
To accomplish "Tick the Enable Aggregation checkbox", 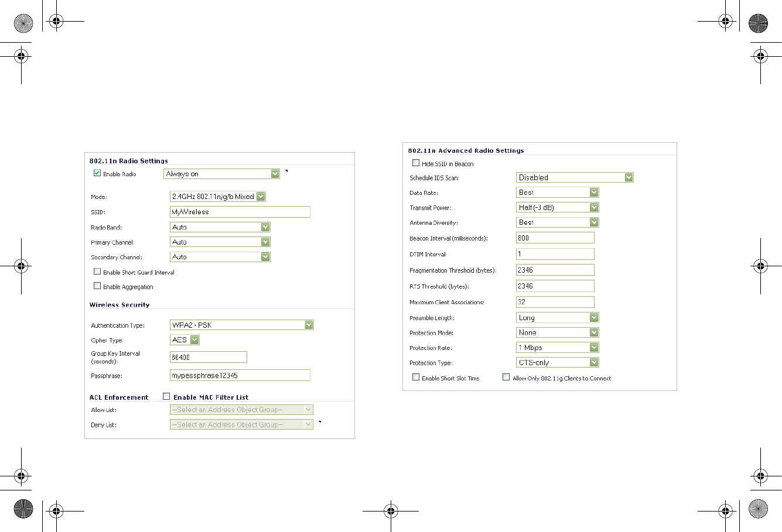I will point(97,286).
